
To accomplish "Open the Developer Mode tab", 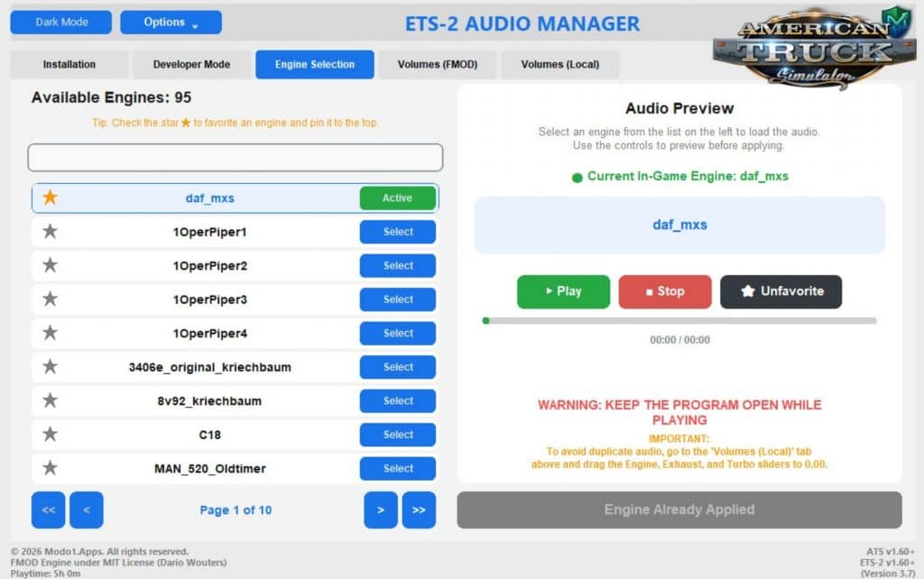I will coord(191,64).
